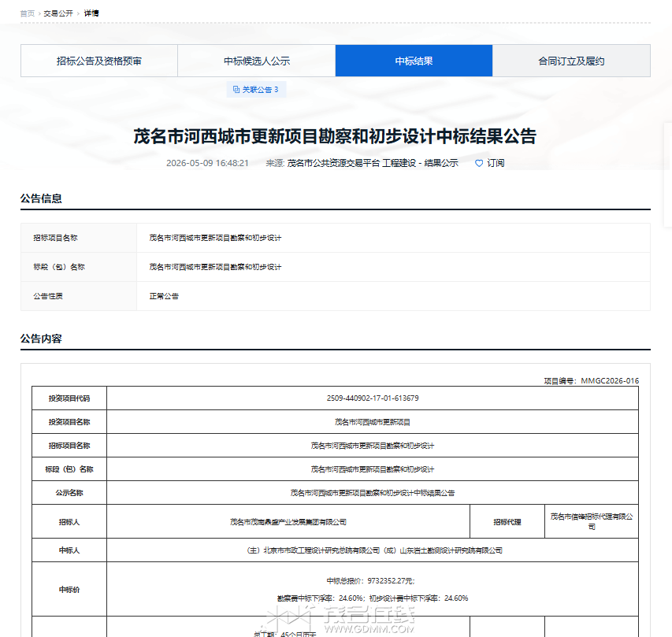
Task: Select the 中标结果 tab
Action: point(414,61)
